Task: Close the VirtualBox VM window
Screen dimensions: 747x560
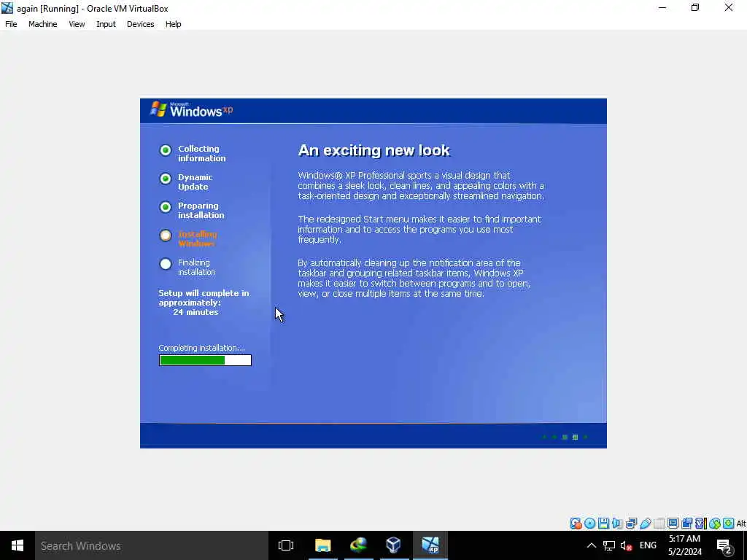Action: [x=729, y=7]
